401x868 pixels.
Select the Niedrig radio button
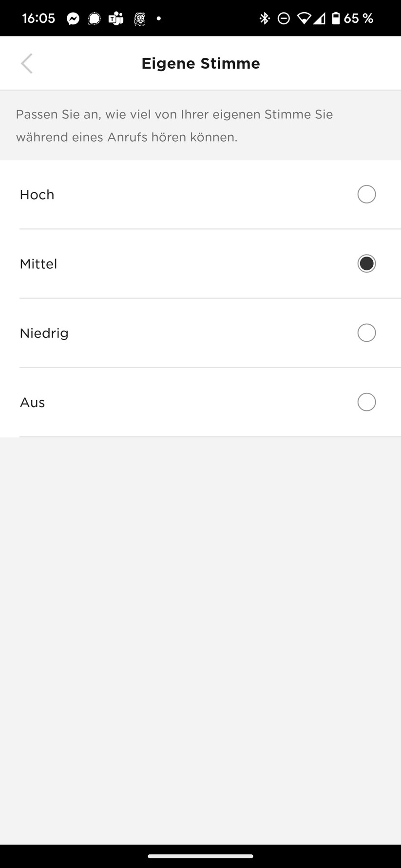tap(366, 333)
